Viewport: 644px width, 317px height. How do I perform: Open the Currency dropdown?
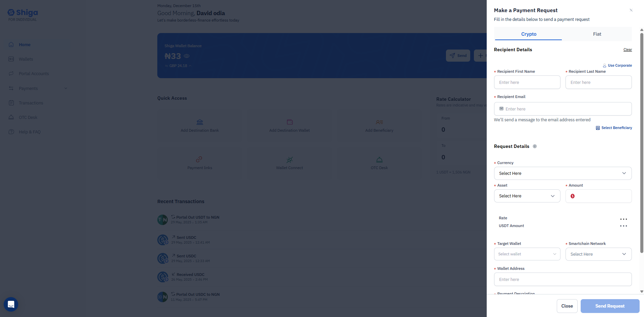tap(563, 173)
